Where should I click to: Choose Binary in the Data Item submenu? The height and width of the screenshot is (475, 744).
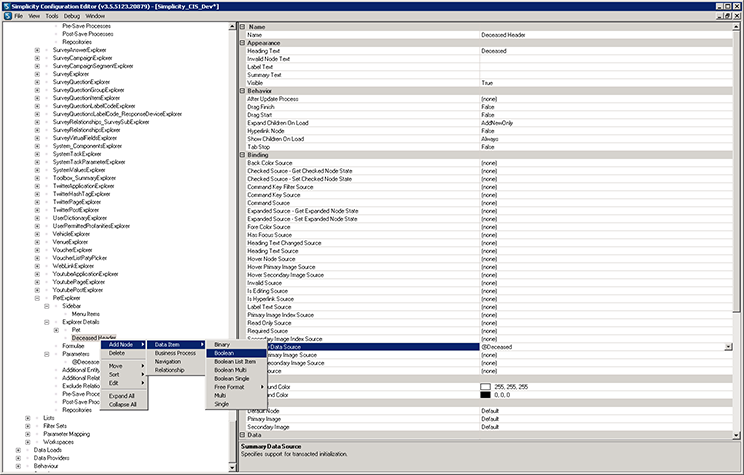pyautogui.click(x=236, y=345)
